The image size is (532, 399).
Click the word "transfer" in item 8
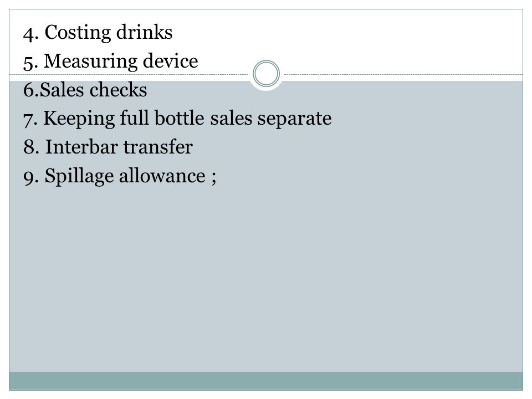(158, 147)
